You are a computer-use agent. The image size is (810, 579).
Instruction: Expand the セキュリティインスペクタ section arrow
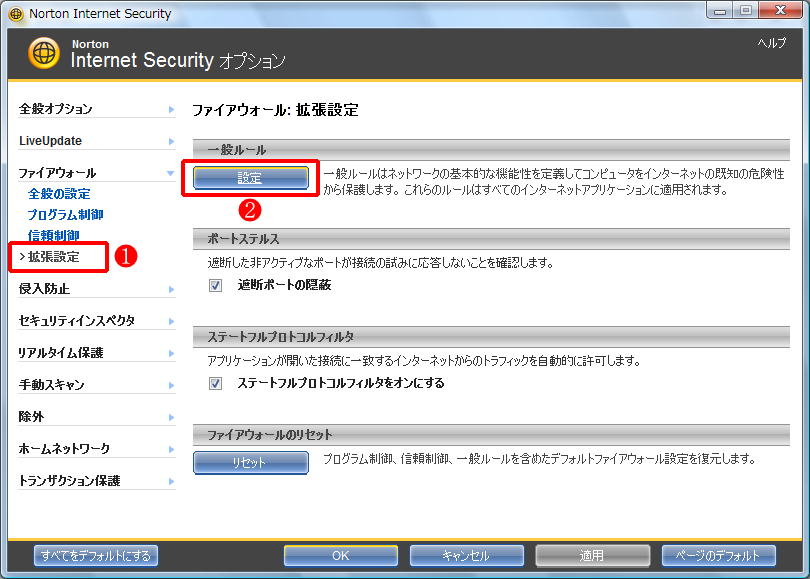point(171,321)
